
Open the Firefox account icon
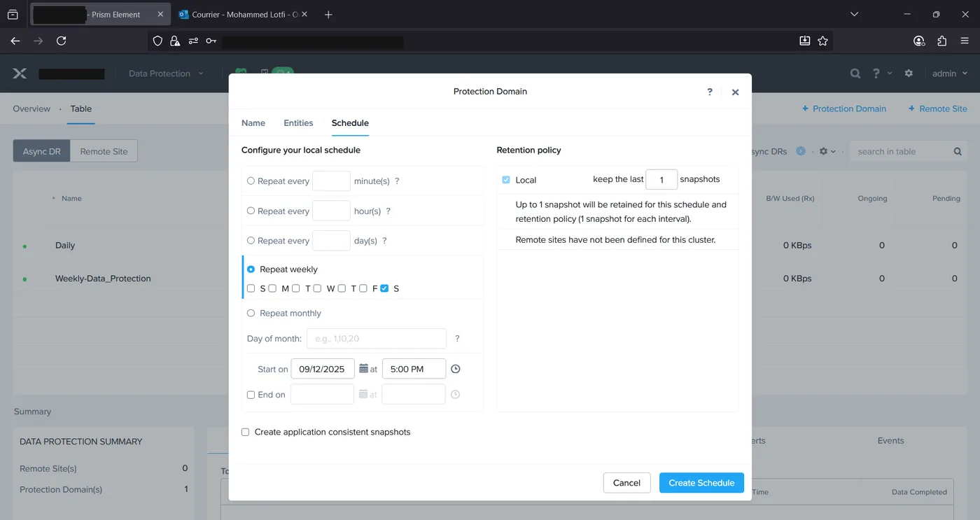(919, 41)
